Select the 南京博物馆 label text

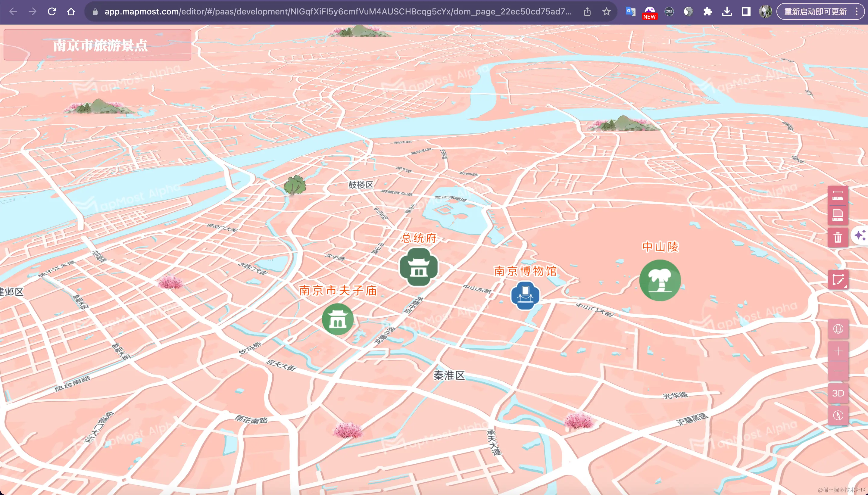[526, 271]
